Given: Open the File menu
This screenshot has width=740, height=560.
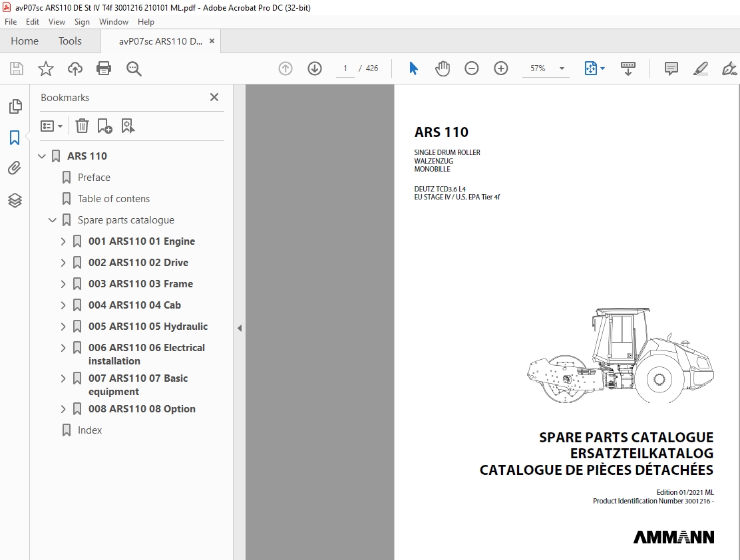Looking at the screenshot, I should click(11, 22).
